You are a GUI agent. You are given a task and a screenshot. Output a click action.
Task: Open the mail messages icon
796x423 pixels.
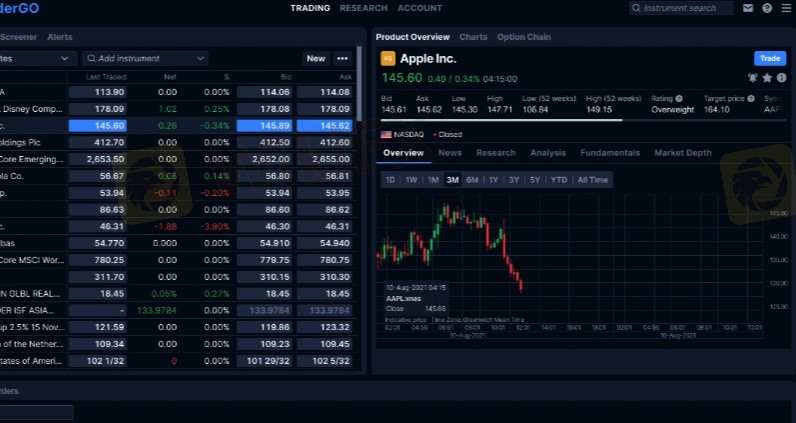pyautogui.click(x=748, y=8)
